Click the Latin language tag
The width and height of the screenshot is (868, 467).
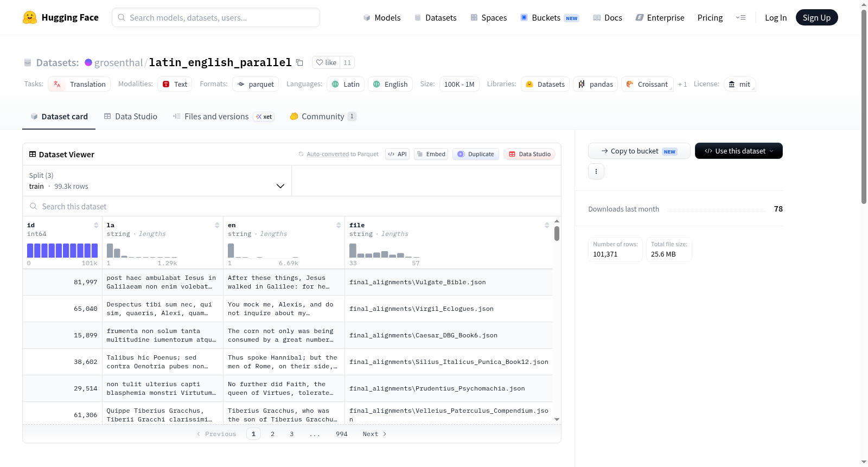pyautogui.click(x=346, y=84)
